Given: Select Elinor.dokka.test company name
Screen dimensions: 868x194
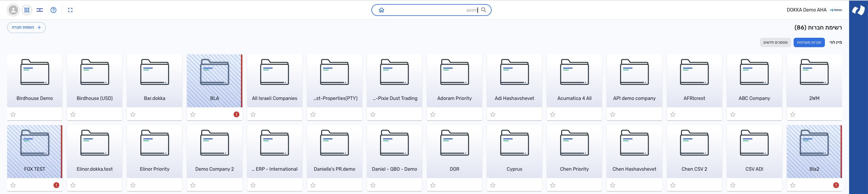Looking at the screenshot, I should [x=95, y=169].
